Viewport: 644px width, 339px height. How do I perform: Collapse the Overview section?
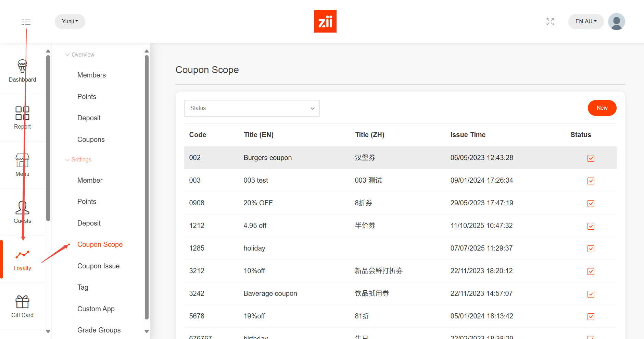pos(80,55)
